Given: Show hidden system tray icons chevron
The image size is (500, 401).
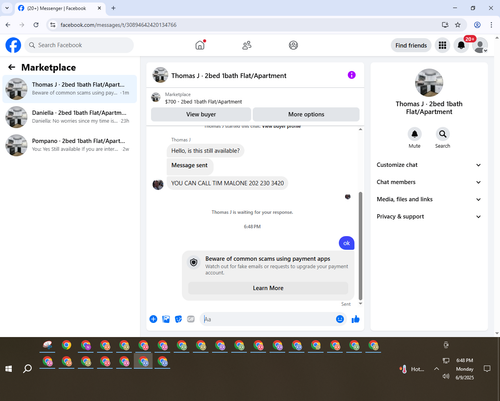Looking at the screenshot, I should (436, 369).
